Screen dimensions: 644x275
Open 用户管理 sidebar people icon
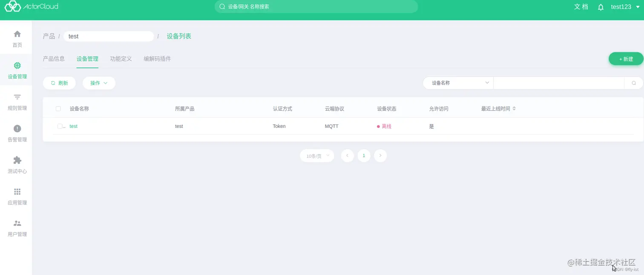17,223
